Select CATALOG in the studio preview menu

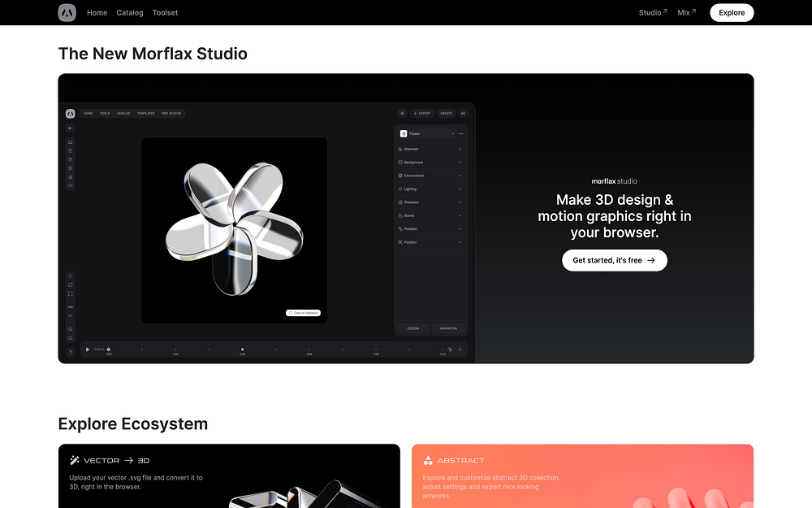[x=123, y=113]
